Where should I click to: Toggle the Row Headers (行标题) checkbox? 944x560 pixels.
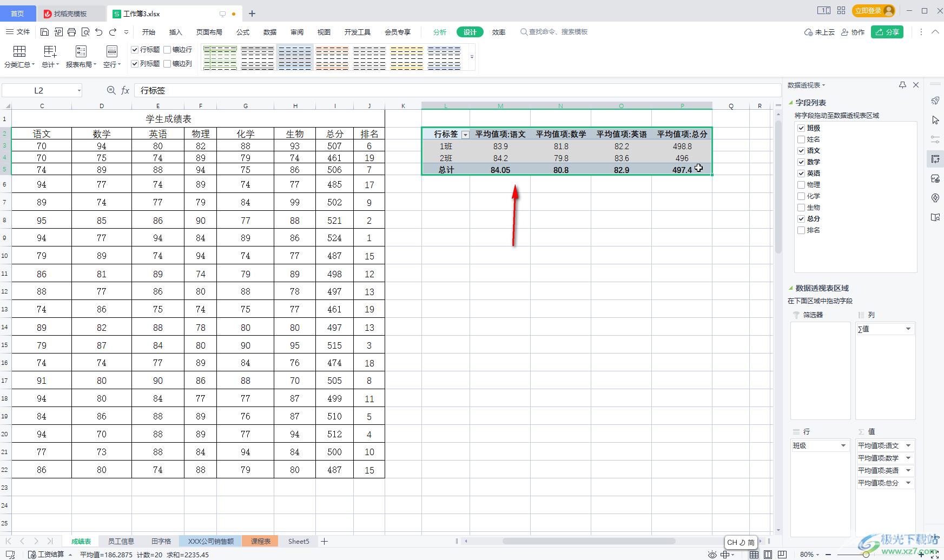[x=135, y=50]
